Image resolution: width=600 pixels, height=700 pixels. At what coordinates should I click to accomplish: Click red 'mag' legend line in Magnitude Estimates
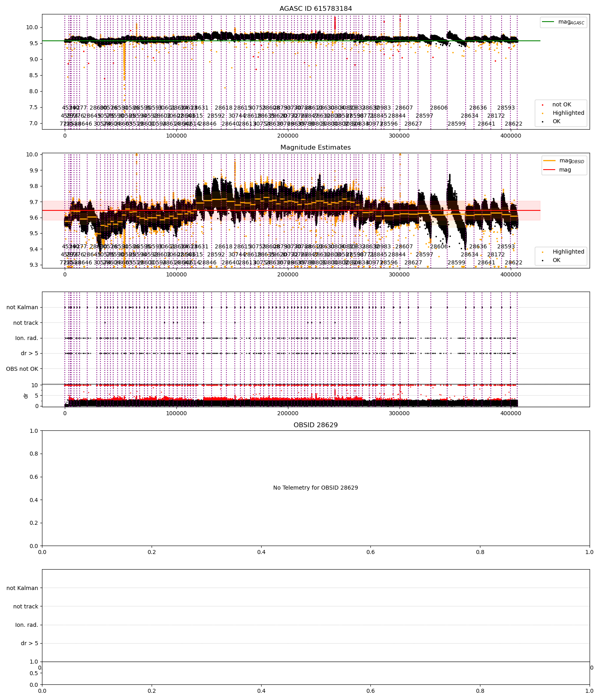click(550, 170)
